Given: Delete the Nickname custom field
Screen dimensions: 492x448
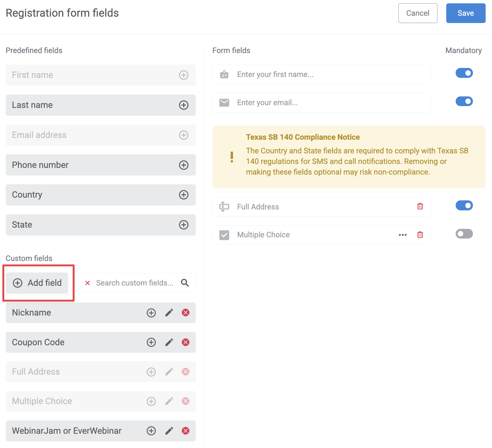Looking at the screenshot, I should point(185,313).
